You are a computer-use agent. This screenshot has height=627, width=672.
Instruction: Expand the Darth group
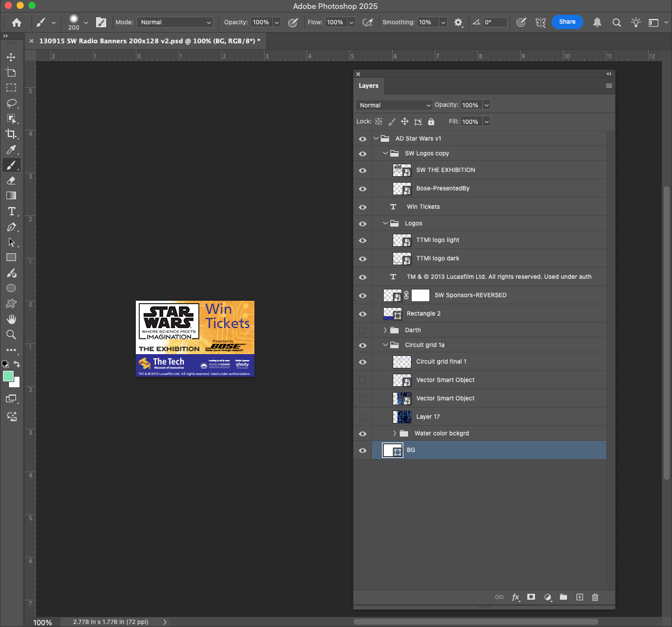click(386, 330)
